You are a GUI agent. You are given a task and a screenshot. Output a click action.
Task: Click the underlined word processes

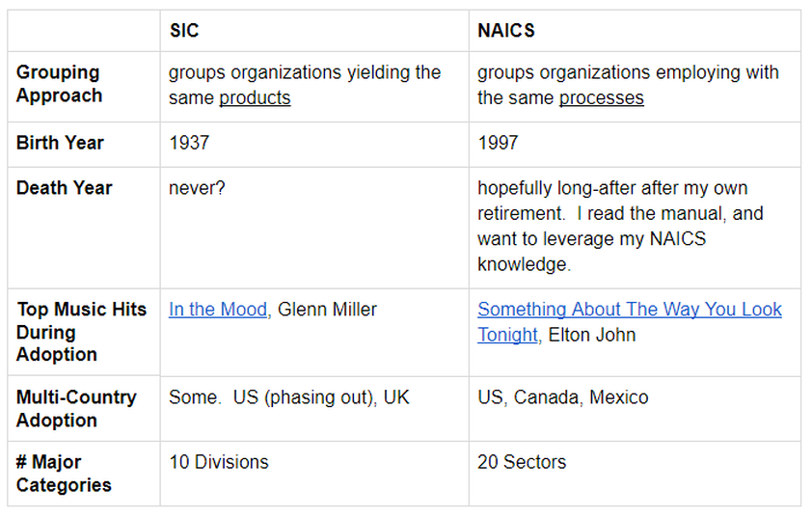pyautogui.click(x=601, y=98)
